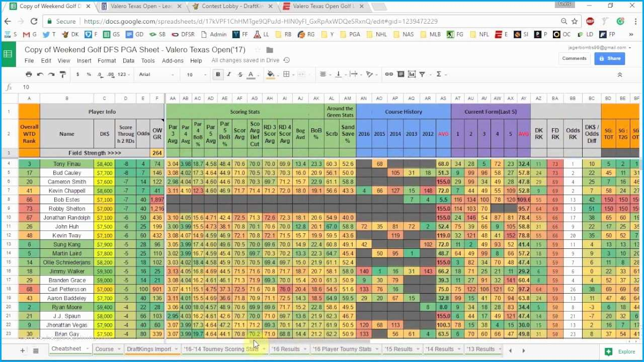Open the DFSR bookmark
Viewport: 644px width, 362px height.
(183, 34)
